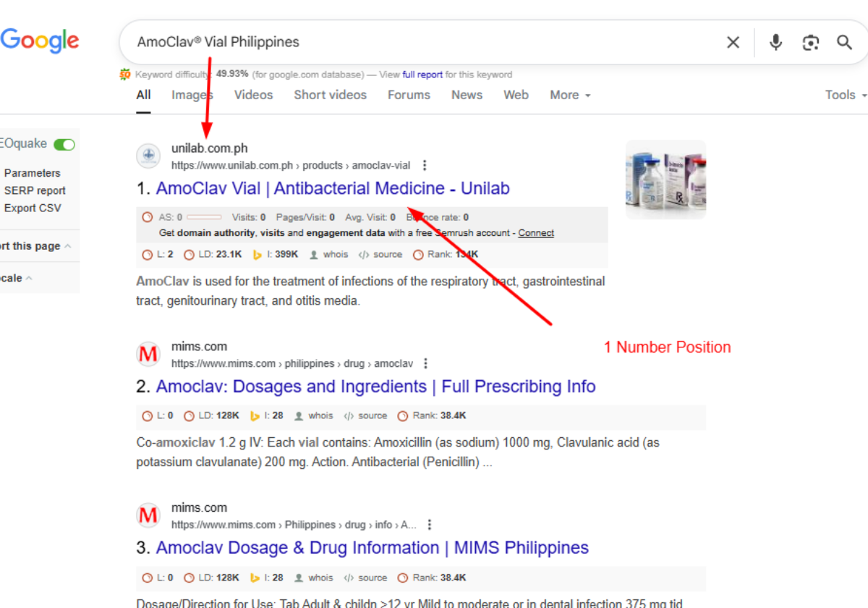Click the AmoClav product thumbnail image
The width and height of the screenshot is (868, 608).
pos(665,180)
